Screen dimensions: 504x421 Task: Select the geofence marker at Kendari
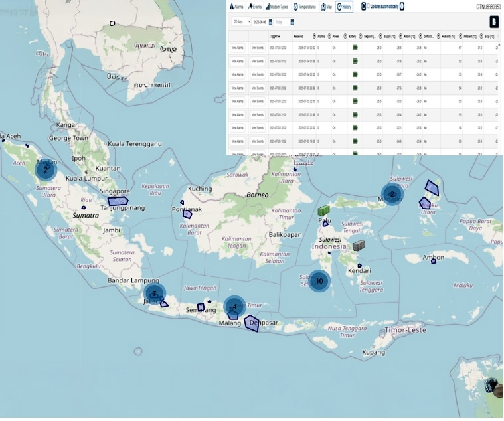360,266
